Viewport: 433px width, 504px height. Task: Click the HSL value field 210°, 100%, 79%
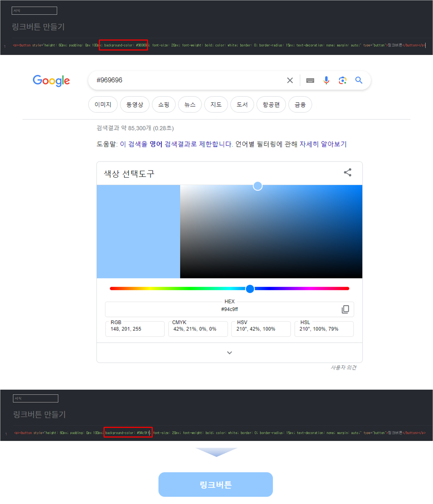[x=324, y=329]
